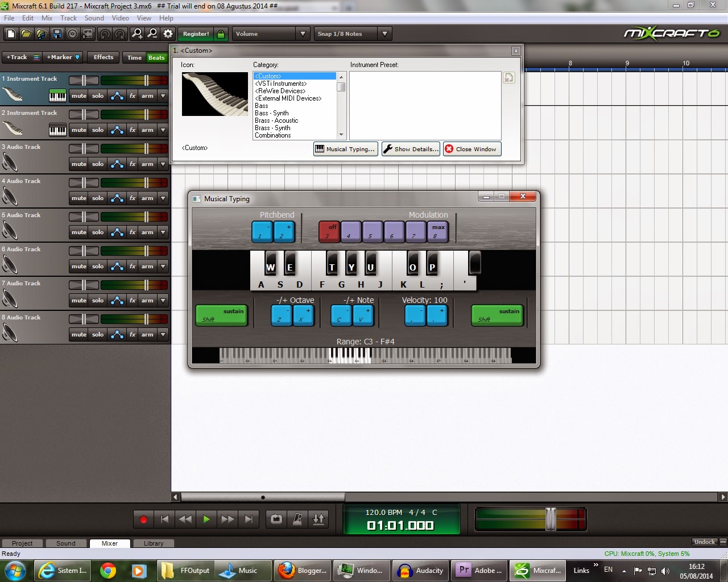Click the Musical Typing... button

tap(345, 149)
